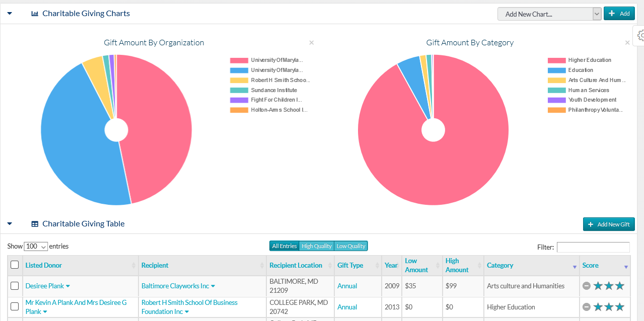This screenshot has height=321, width=644.
Task: Check the Mr Kevin A Plank row checkbox
Action: [x=15, y=307]
